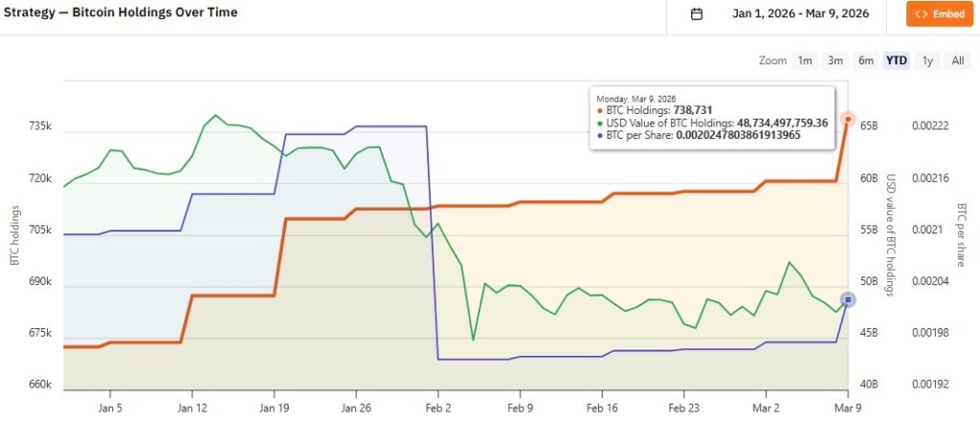Click the orange BTC Holdings endpoint marker
Image resolution: width=980 pixels, height=422 pixels.
coord(848,119)
